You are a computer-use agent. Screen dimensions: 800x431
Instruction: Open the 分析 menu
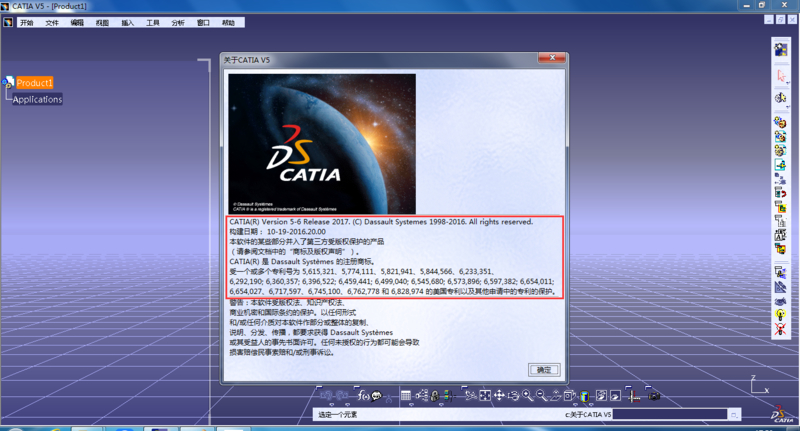[x=178, y=22]
